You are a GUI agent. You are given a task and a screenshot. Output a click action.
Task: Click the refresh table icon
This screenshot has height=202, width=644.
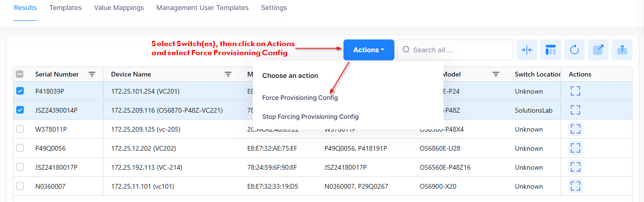(x=574, y=50)
